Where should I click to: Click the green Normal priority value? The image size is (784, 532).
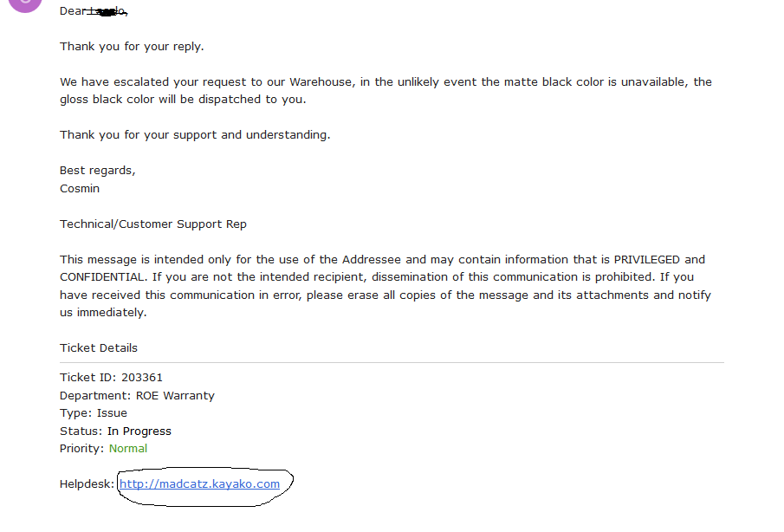click(x=128, y=449)
